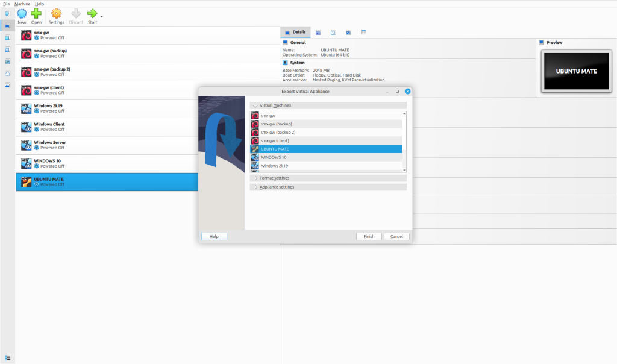Open the Machine menu
Viewport: 617px width, 364px height.
tap(22, 4)
